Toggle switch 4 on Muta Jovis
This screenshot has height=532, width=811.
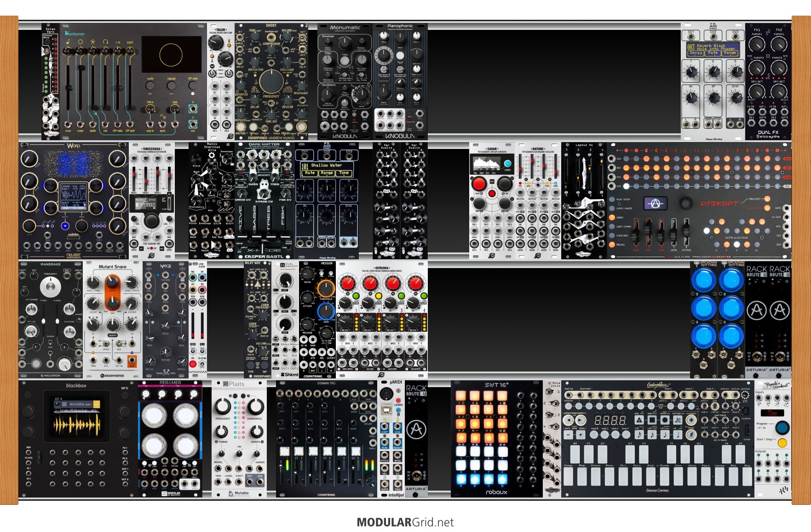555,427
